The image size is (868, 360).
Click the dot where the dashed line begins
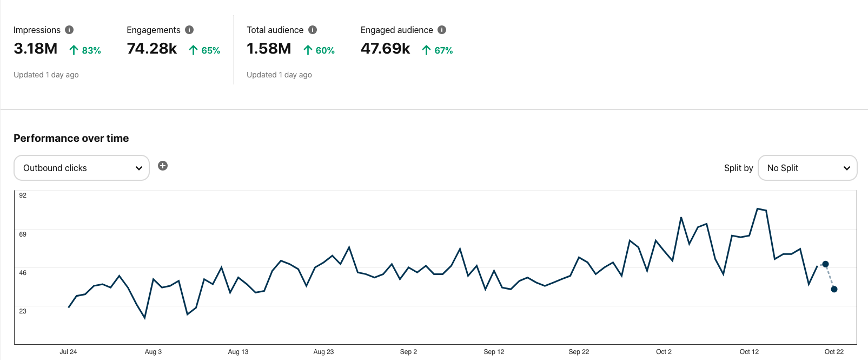pyautogui.click(x=825, y=264)
